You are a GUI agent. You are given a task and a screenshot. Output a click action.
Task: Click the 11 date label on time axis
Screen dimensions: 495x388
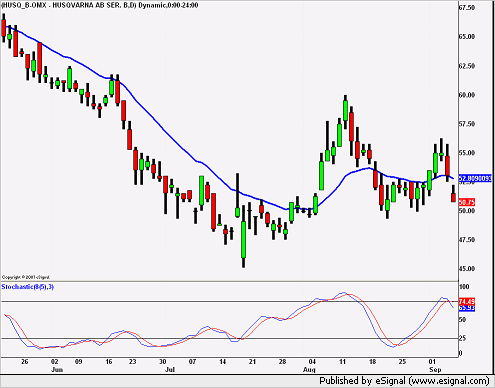pos(342,362)
